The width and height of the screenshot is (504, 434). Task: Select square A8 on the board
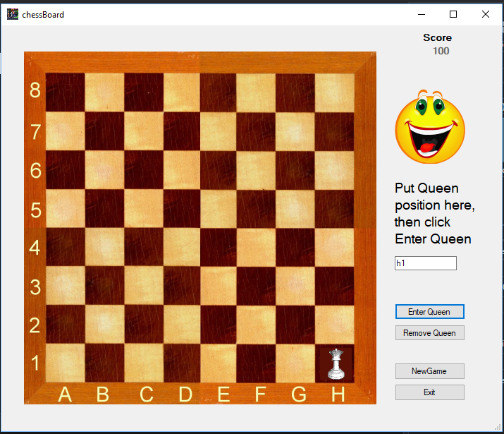point(66,92)
